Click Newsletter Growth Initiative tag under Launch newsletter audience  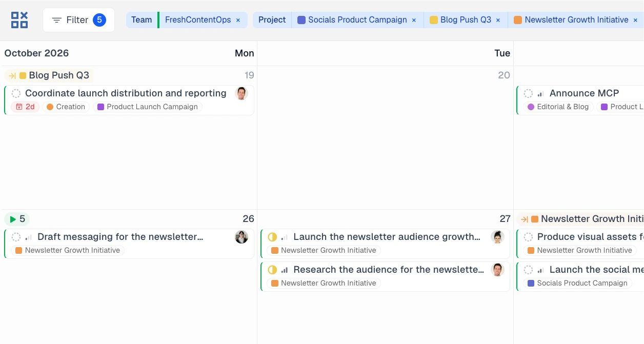coord(324,250)
